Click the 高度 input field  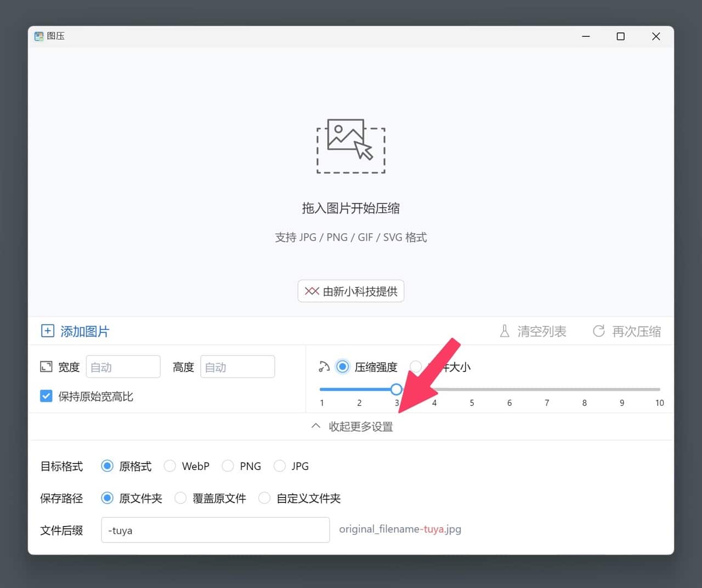click(237, 367)
